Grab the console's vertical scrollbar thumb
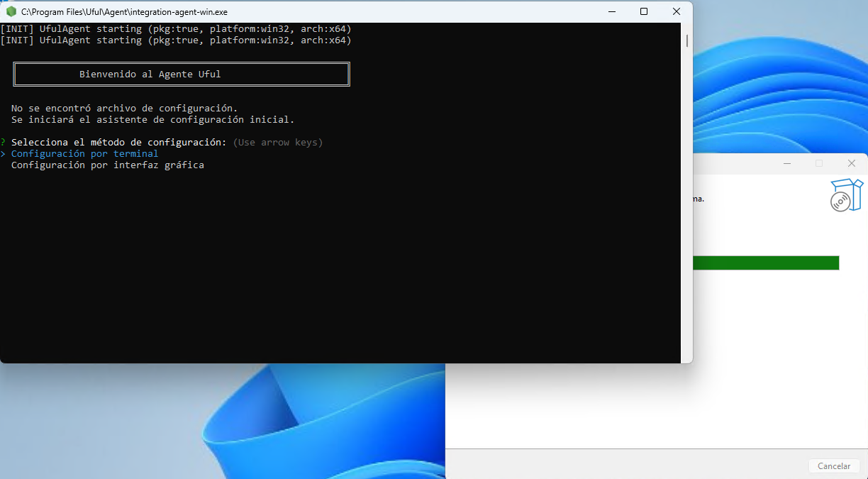 point(686,40)
